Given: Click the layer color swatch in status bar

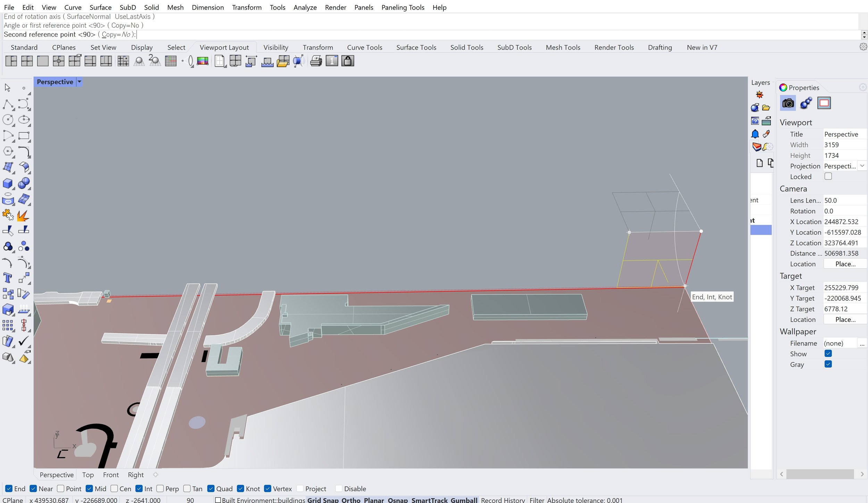Looking at the screenshot, I should (x=218, y=500).
